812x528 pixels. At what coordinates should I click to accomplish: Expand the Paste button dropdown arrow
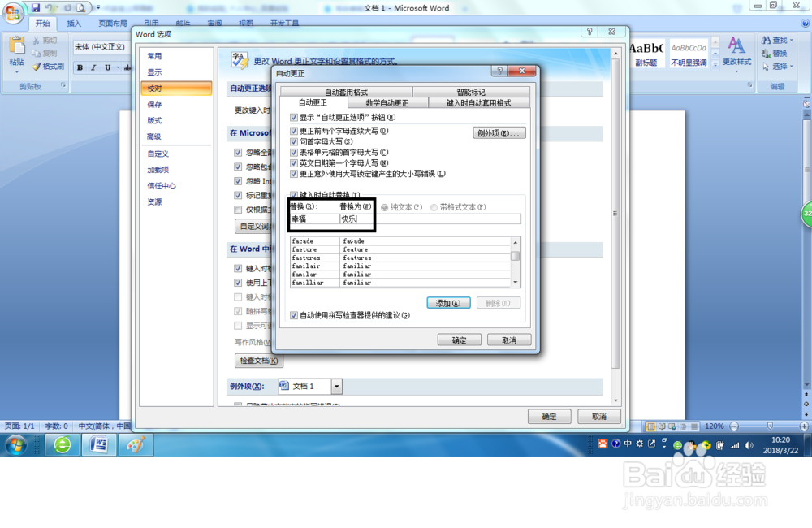[16, 71]
